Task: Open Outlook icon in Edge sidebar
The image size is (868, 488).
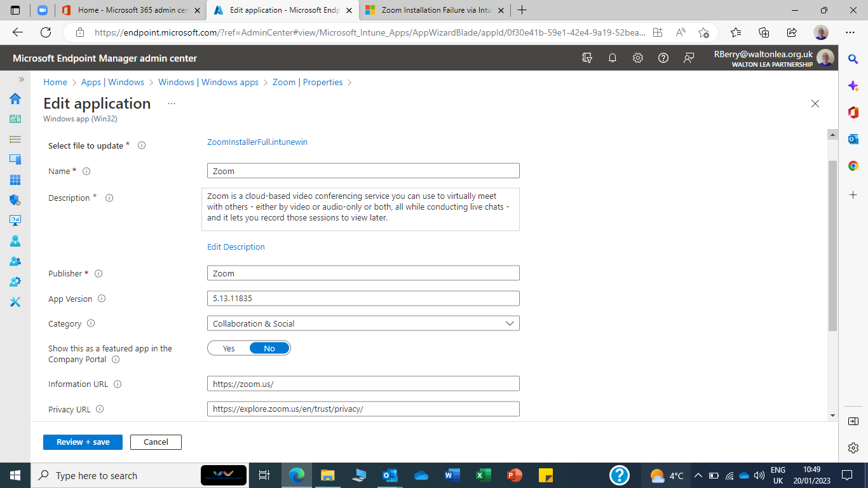Action: 853,139
